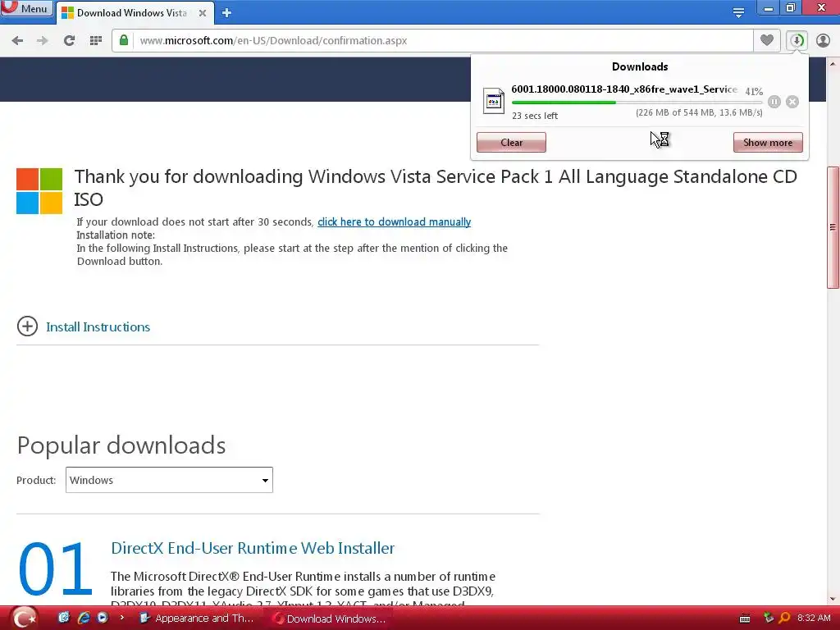
Task: Click the page vertical scrollbar thumb
Action: pyautogui.click(x=833, y=227)
